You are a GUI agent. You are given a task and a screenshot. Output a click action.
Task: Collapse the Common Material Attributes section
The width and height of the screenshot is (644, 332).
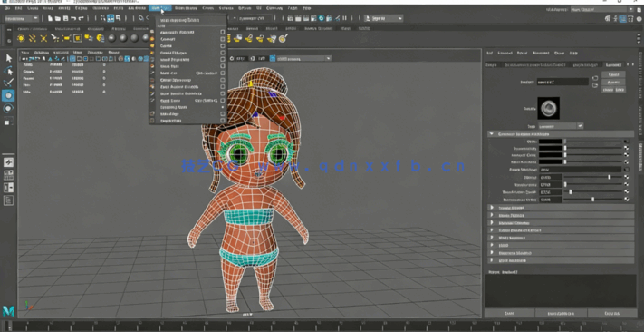click(561, 134)
